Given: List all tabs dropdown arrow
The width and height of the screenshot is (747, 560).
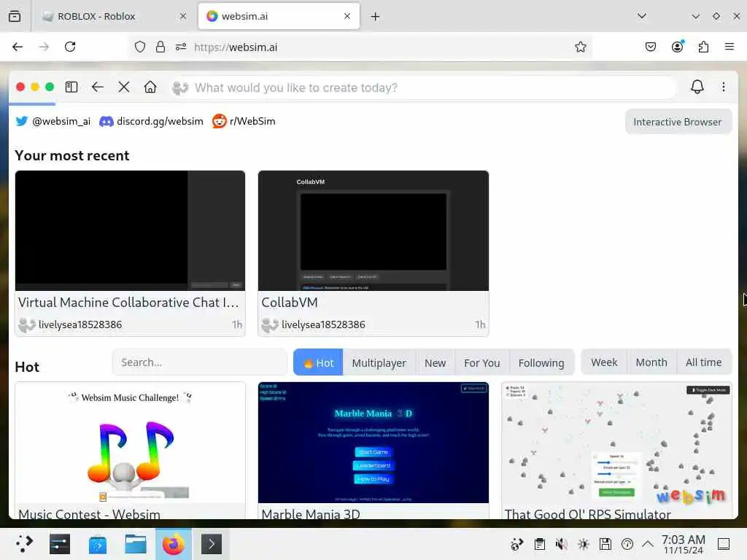Looking at the screenshot, I should click(x=642, y=16).
